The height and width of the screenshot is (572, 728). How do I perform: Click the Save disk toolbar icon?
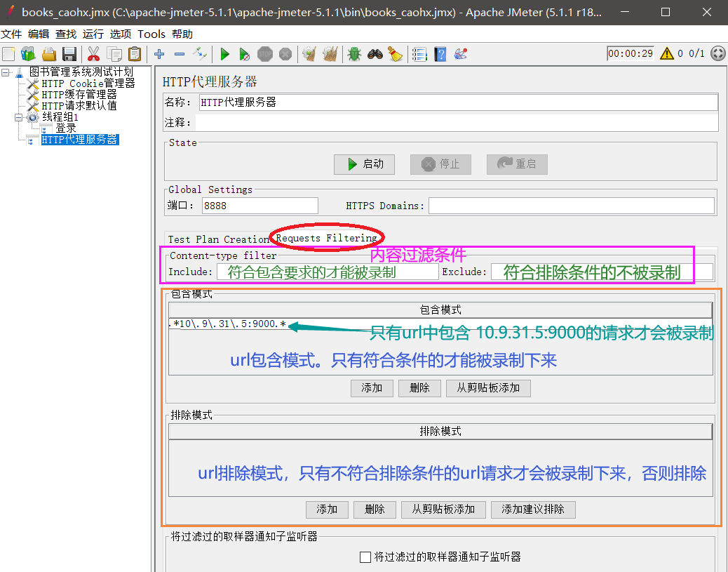click(x=69, y=54)
